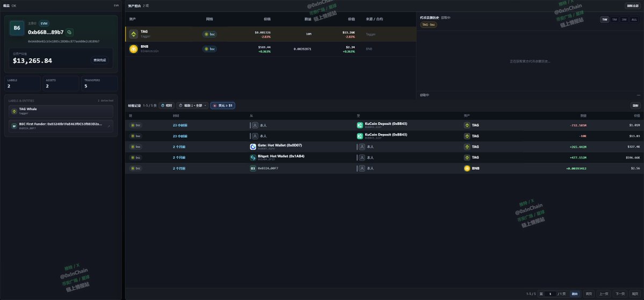
Task: Go to the last page of transfers
Action: pyautogui.click(x=634, y=294)
